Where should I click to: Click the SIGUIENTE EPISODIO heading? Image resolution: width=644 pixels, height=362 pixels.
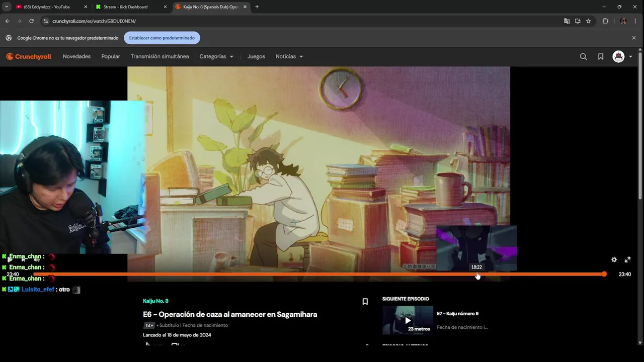(406, 299)
